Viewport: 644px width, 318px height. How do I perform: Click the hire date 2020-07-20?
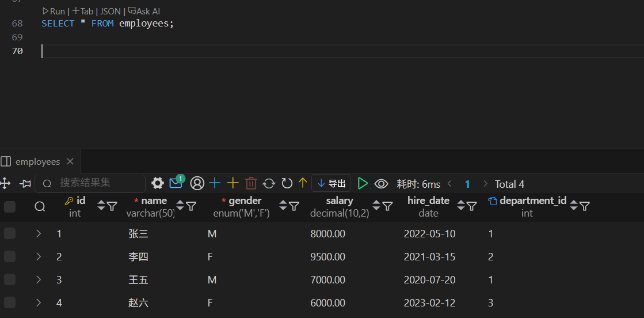click(x=429, y=280)
